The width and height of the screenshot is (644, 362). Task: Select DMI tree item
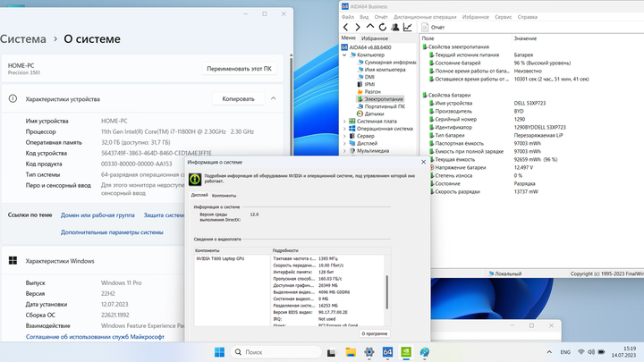pyautogui.click(x=366, y=77)
